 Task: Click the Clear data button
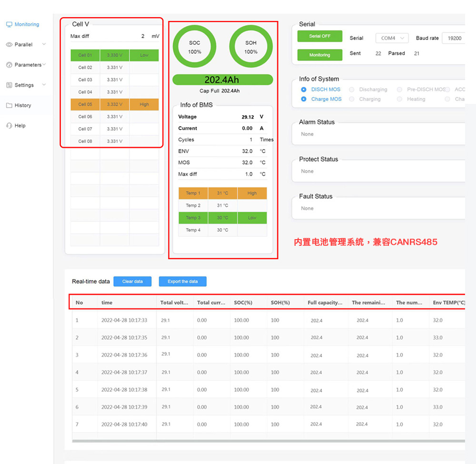tap(132, 282)
